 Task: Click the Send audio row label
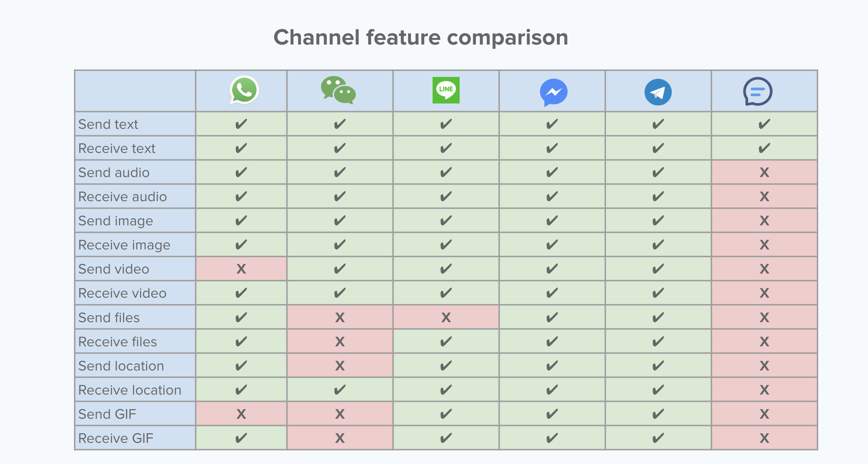pyautogui.click(x=114, y=173)
